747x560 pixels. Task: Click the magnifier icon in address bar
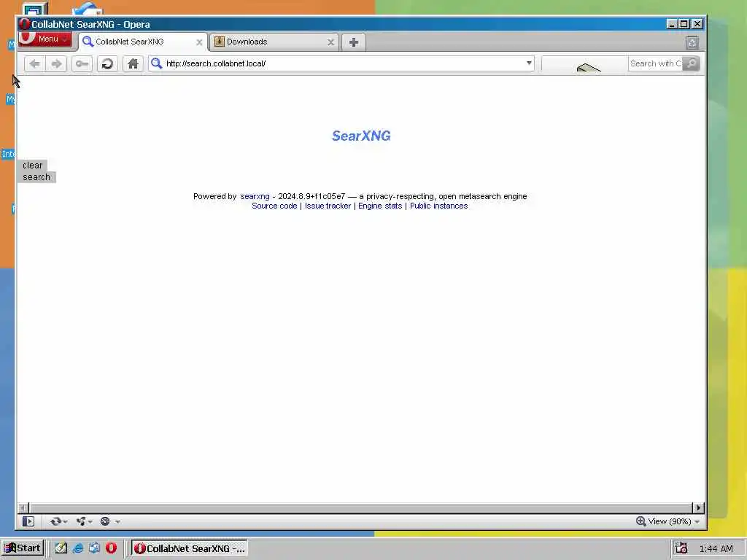click(x=156, y=63)
